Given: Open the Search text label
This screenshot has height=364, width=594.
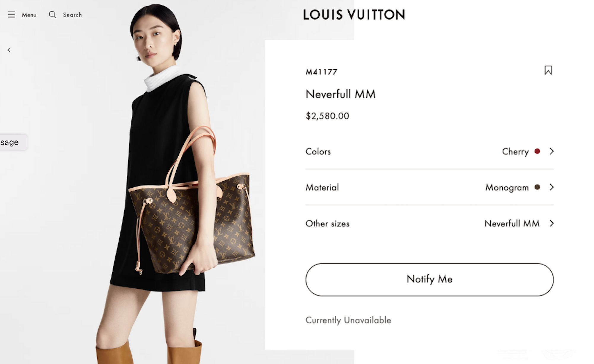Looking at the screenshot, I should (x=72, y=15).
